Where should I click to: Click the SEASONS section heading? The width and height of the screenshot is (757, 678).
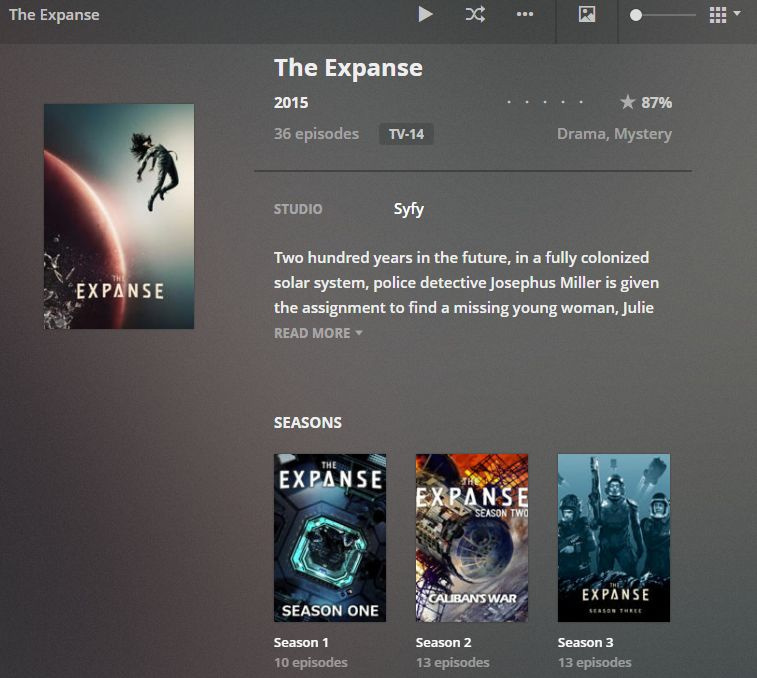coord(308,423)
